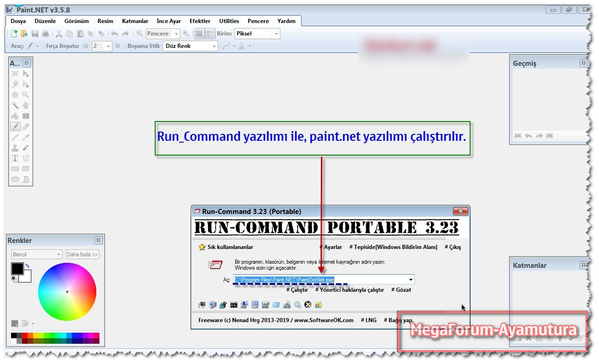
Task: Open the Katmanlar menu
Action: (x=135, y=21)
